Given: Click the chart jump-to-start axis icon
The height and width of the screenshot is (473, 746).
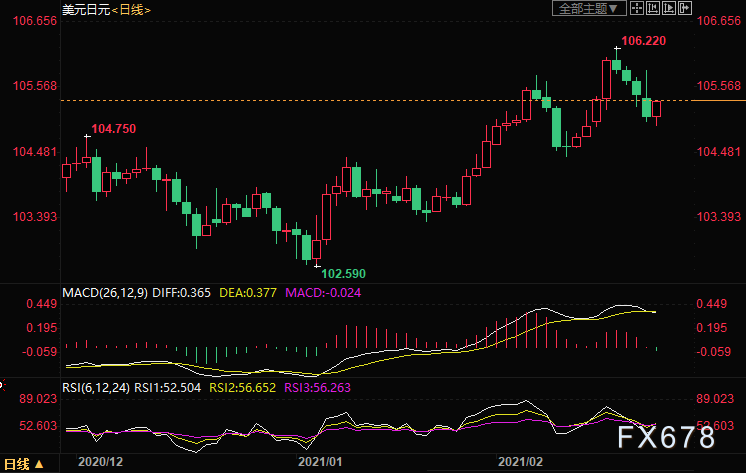Looking at the screenshot, I should [653, 8].
